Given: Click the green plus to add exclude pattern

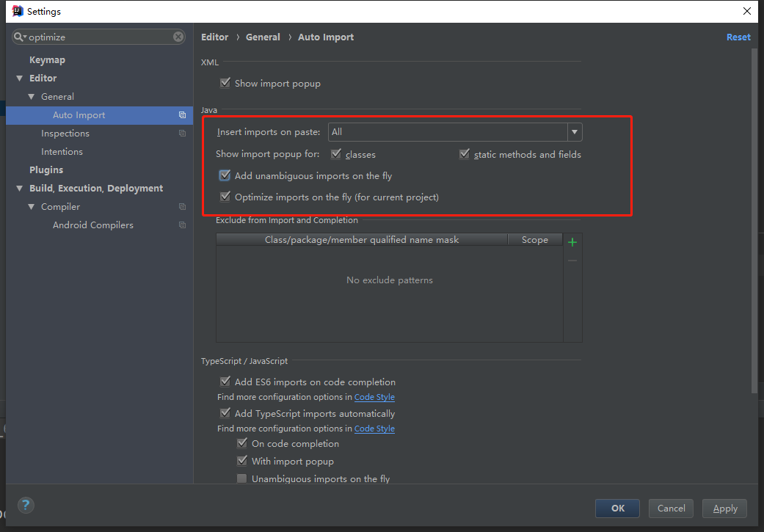Looking at the screenshot, I should point(572,242).
